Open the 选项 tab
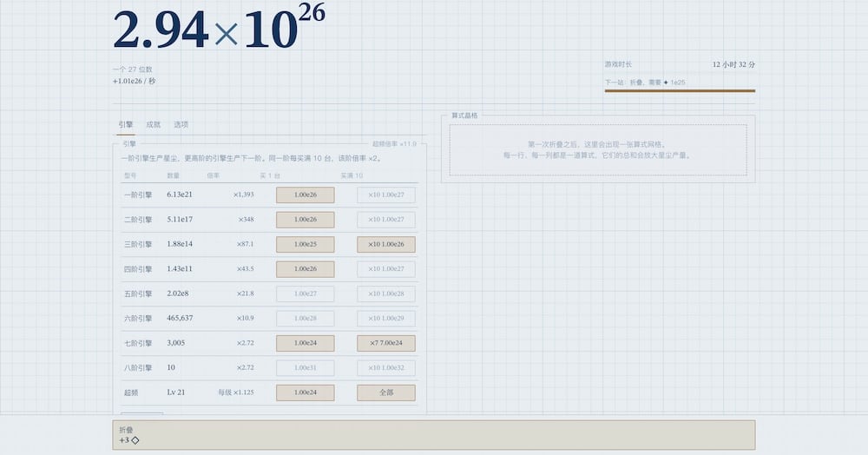This screenshot has width=868, height=455. tap(181, 125)
